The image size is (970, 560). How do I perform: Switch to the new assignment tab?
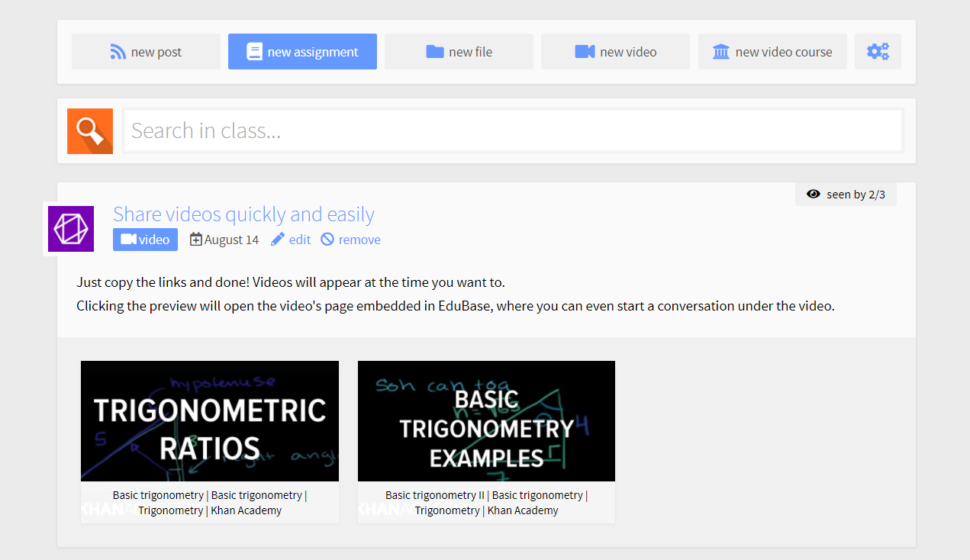coord(302,51)
